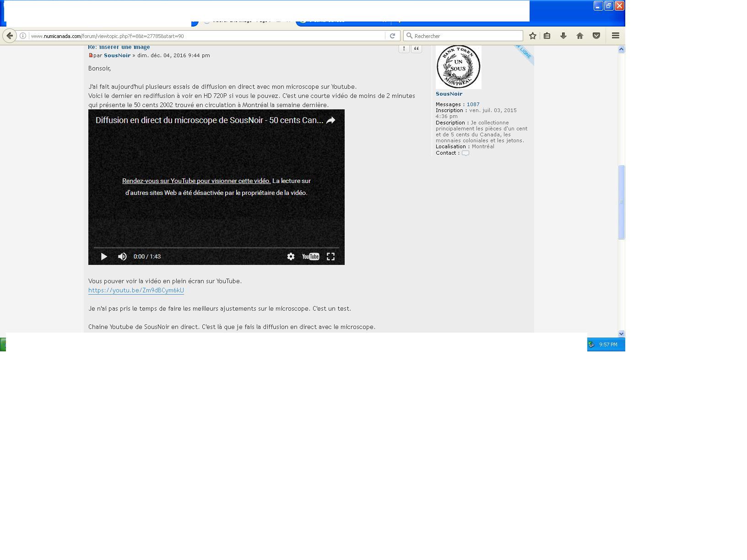Mute the video with speaker icon
The height and width of the screenshot is (560, 747).
pos(122,257)
